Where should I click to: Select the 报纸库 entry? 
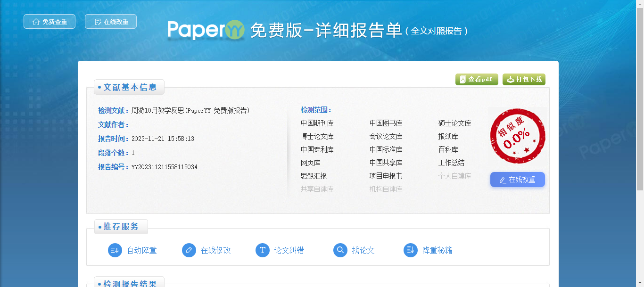pos(448,137)
